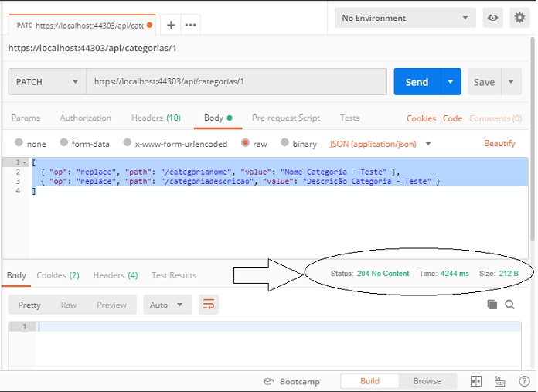Select the request Body tab
The image size is (538, 392).
coord(218,118)
